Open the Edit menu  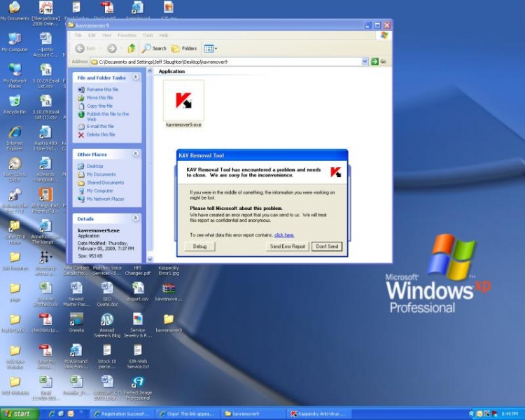(92, 35)
